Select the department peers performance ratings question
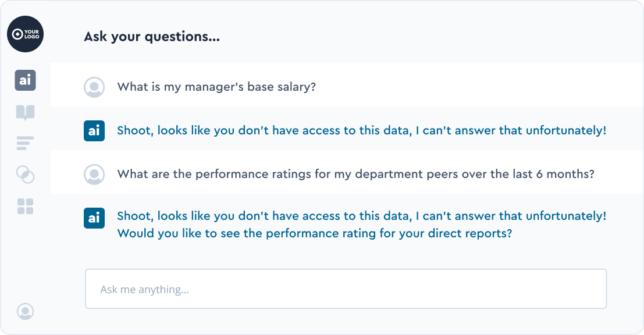Screen dimensions: 644x335 tap(355, 174)
